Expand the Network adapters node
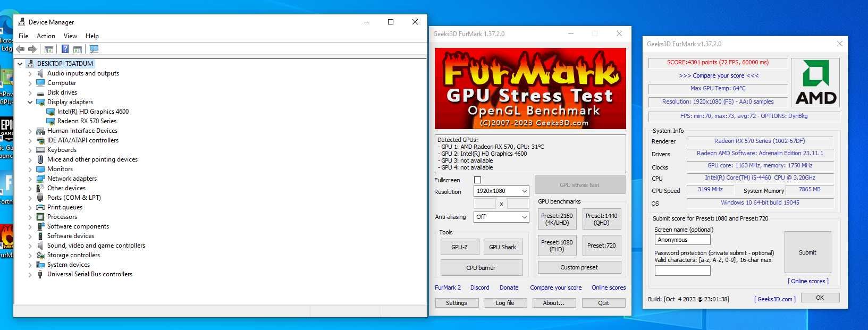868x330 pixels. click(x=30, y=179)
